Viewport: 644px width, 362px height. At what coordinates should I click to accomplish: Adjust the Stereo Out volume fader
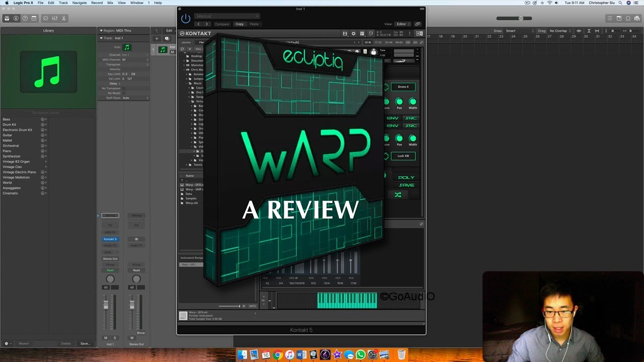click(132, 305)
